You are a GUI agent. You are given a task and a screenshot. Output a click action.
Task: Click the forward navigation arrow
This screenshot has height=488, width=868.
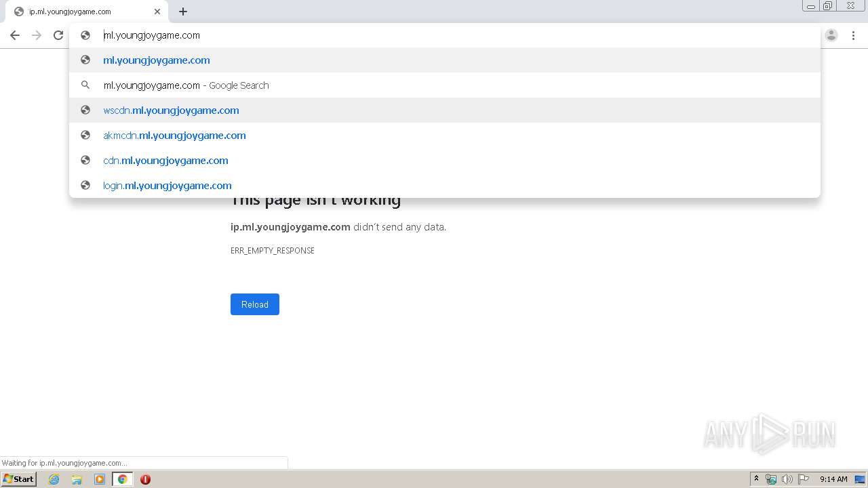37,35
